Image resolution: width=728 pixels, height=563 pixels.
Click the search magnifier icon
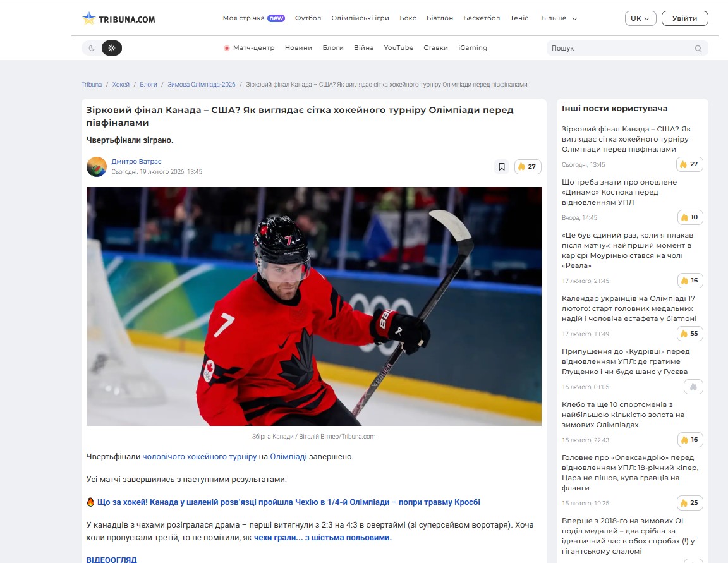coord(698,48)
